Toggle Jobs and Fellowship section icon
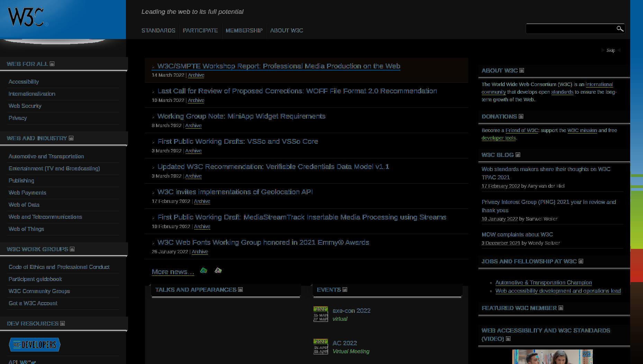 (581, 261)
